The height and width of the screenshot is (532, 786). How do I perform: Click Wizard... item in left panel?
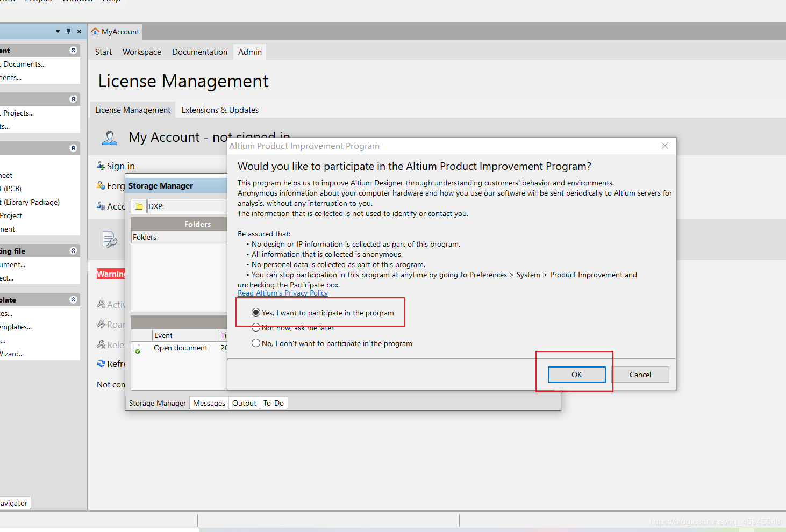pos(12,354)
